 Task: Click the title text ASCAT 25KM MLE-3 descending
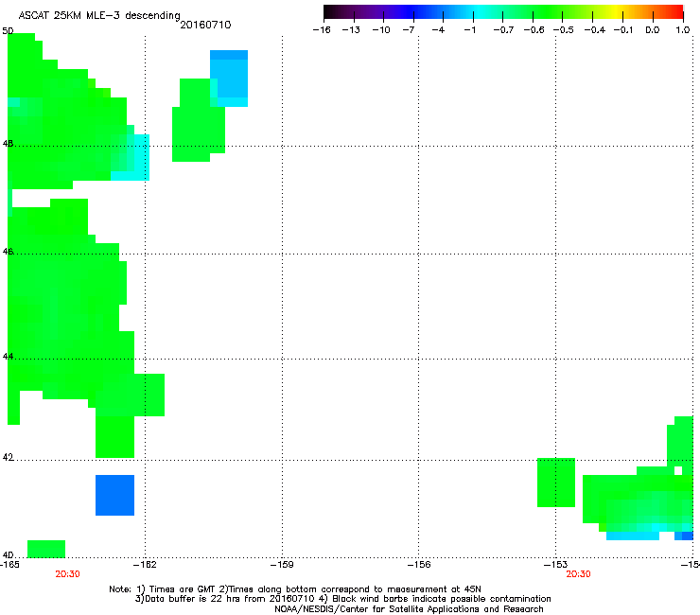tap(99, 15)
